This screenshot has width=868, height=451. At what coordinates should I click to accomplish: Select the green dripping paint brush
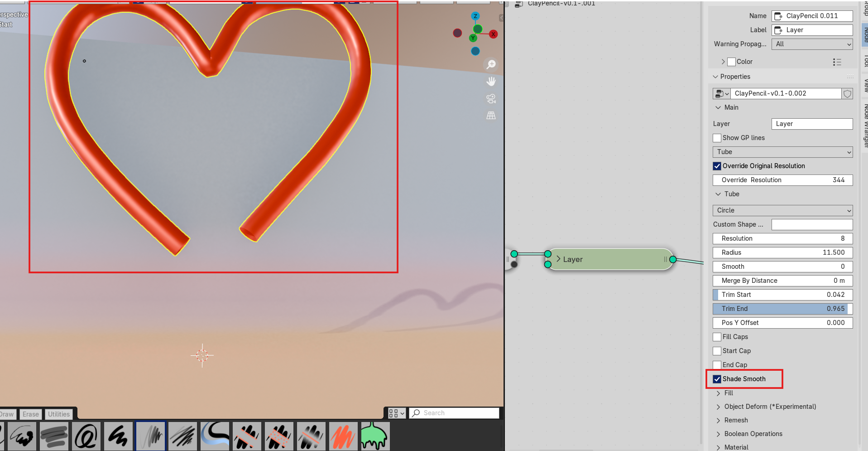point(375,436)
